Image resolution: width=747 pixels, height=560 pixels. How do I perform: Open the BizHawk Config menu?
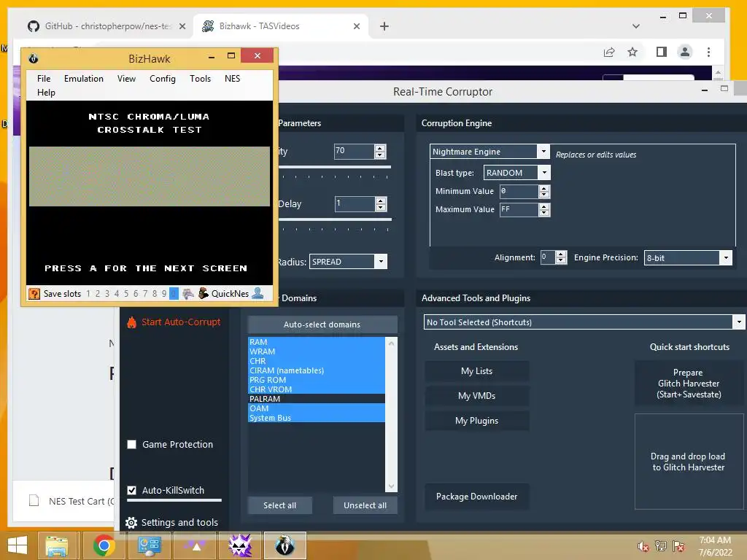[163, 79]
